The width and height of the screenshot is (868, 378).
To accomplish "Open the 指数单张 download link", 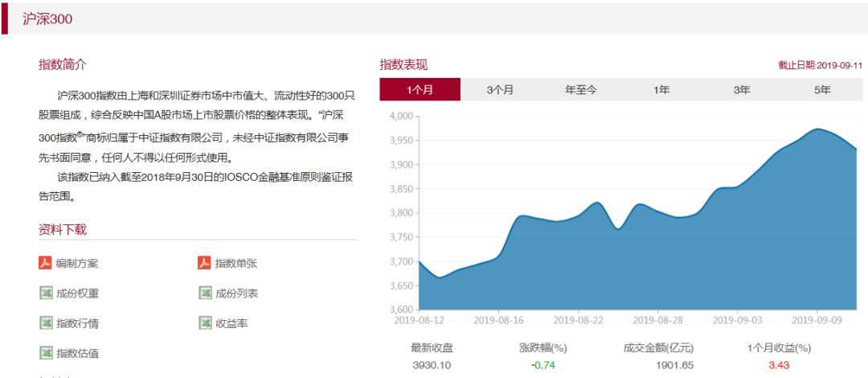I will (236, 264).
